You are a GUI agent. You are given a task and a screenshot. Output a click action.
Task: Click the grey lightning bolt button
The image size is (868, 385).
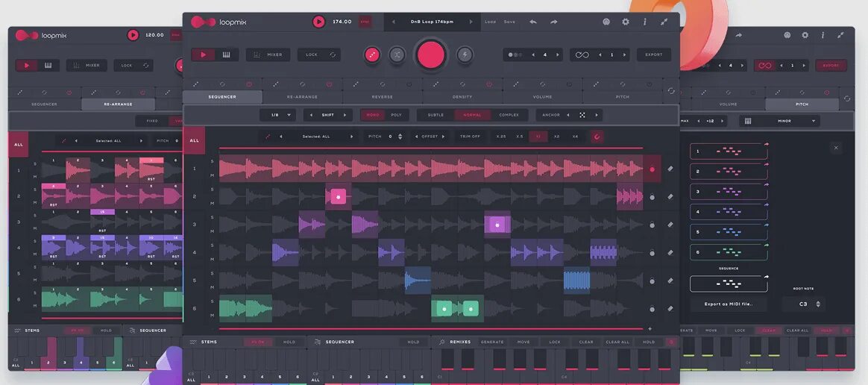click(465, 55)
